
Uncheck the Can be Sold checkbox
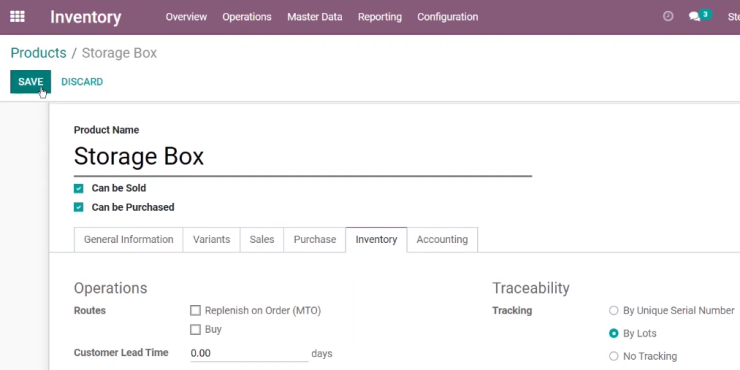click(x=78, y=188)
